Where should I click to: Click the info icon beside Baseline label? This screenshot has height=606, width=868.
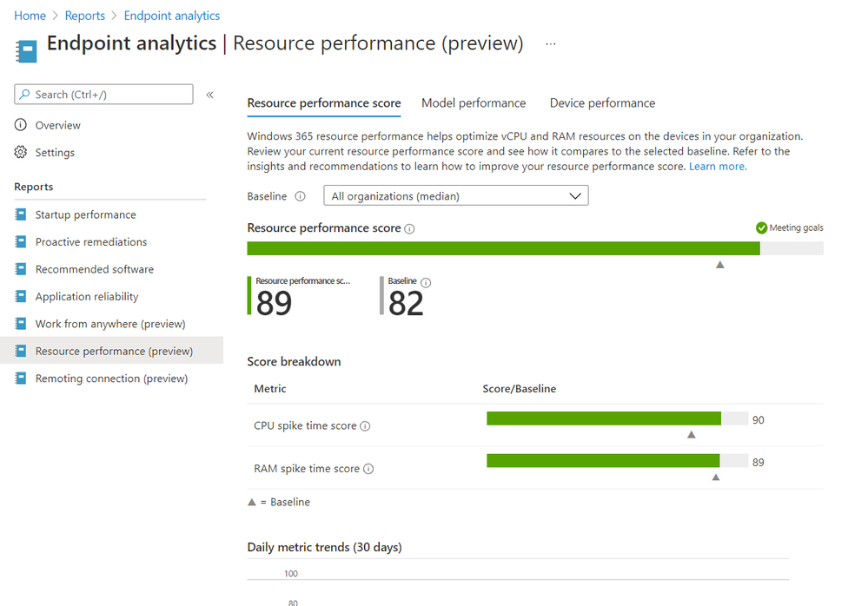click(301, 196)
